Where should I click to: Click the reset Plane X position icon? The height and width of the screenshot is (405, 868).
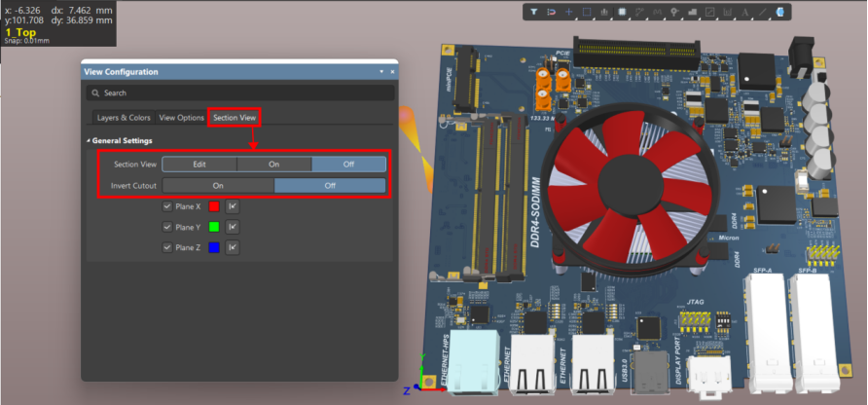click(233, 206)
